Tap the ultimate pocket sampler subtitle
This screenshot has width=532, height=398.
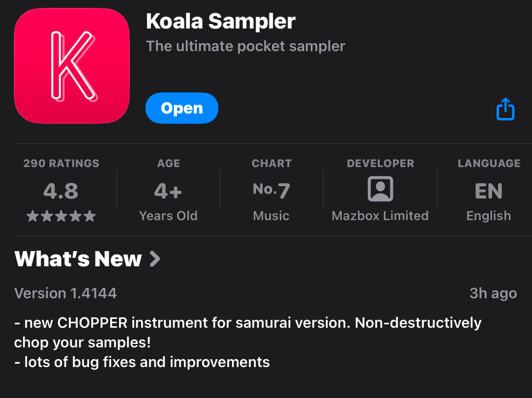coord(245,46)
